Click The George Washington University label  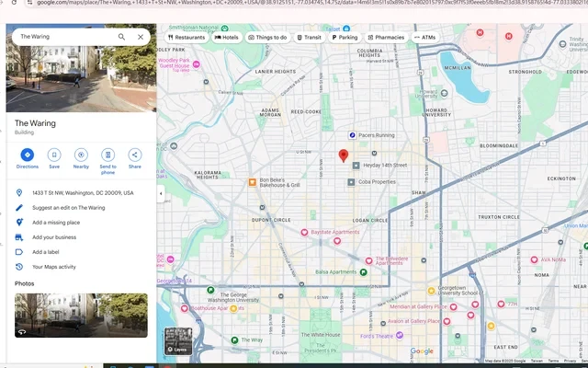coord(232,297)
